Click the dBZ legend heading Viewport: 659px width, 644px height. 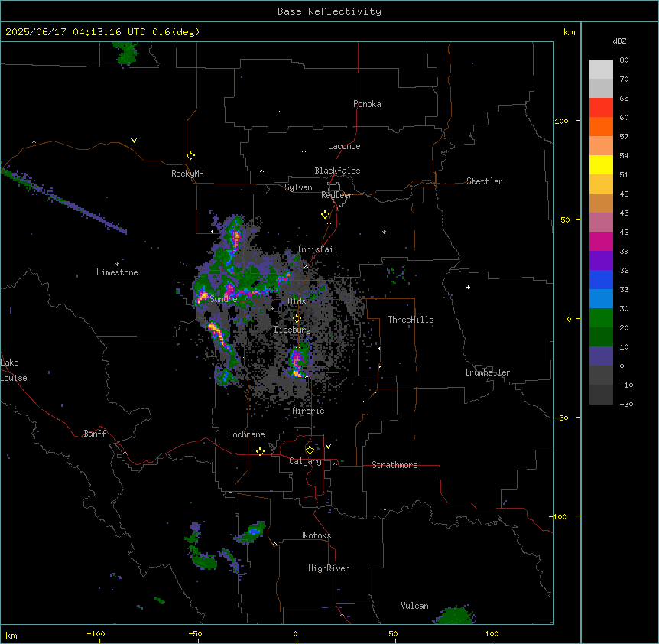[619, 41]
